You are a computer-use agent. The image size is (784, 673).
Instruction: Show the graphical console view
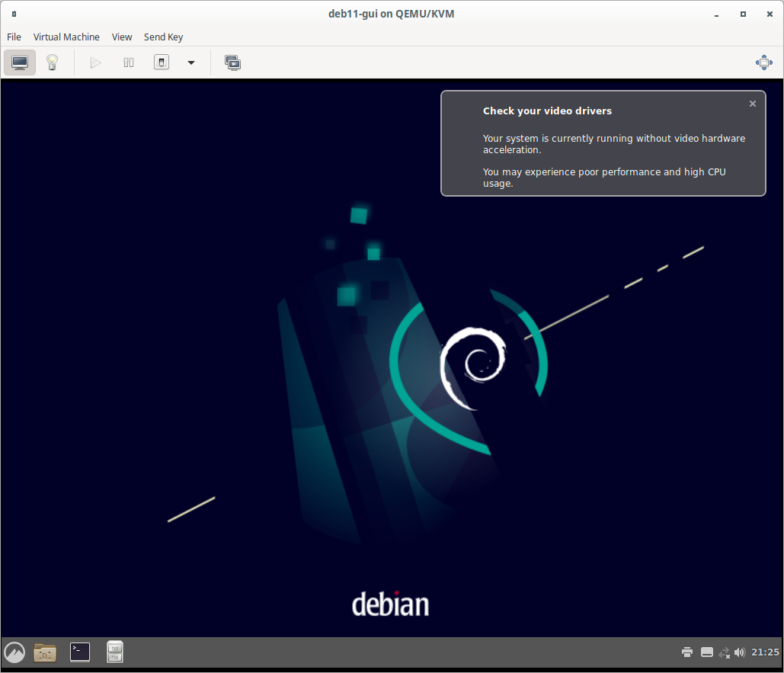pos(20,62)
